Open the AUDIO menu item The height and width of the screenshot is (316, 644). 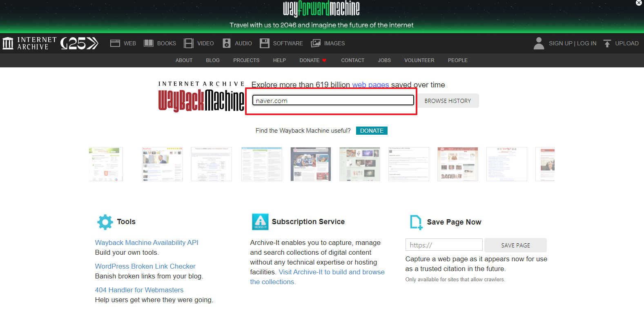click(x=243, y=43)
